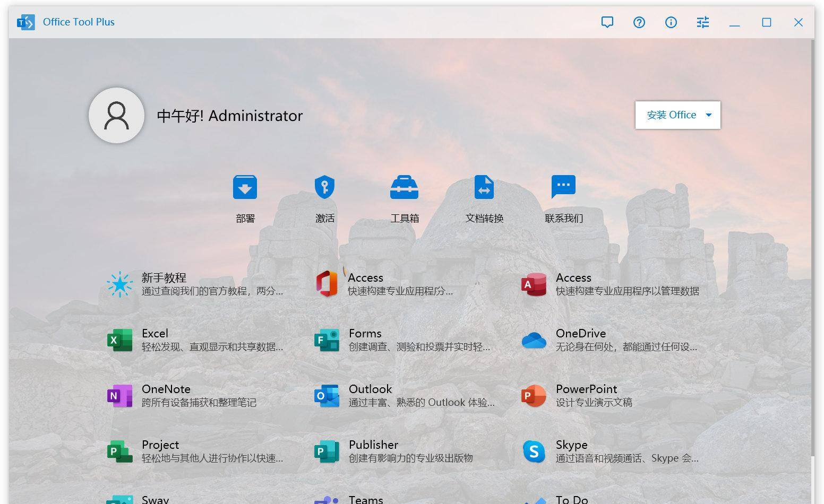
Task: Open the about info icon
Action: click(671, 22)
